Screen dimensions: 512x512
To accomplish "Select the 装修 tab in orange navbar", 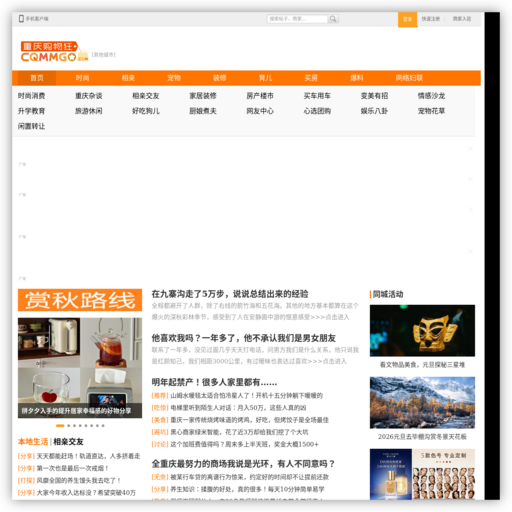I will point(220,78).
